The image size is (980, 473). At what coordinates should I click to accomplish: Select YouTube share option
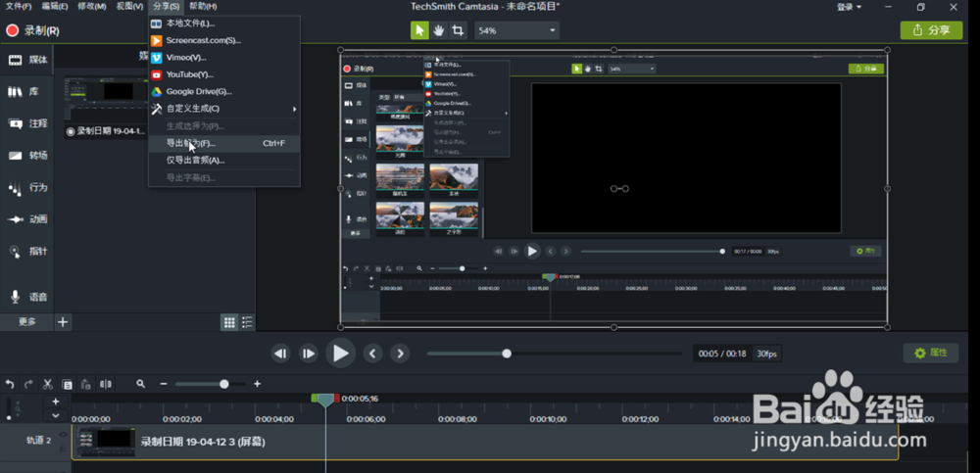[x=224, y=74]
